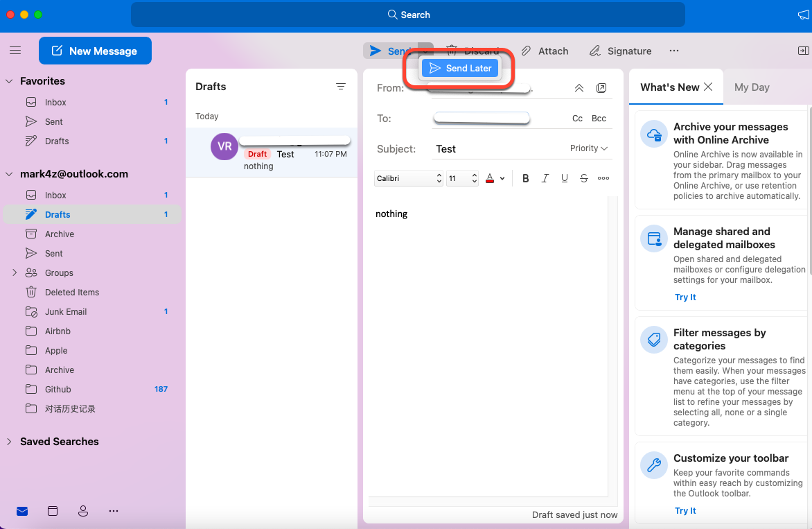The height and width of the screenshot is (529, 812).
Task: Toggle Italic text formatting
Action: pos(545,178)
